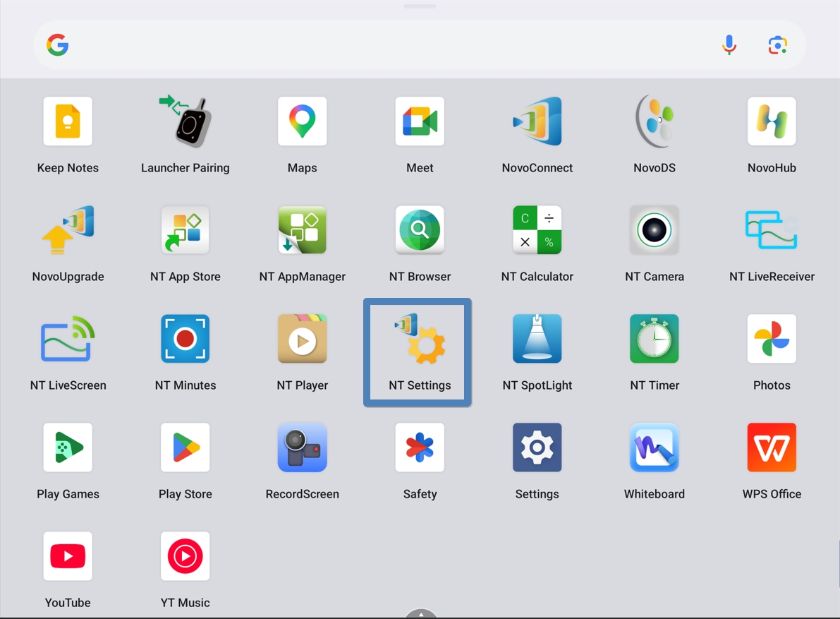Launch the NovoUpgrade app
This screenshot has width=840, height=619.
tap(68, 231)
